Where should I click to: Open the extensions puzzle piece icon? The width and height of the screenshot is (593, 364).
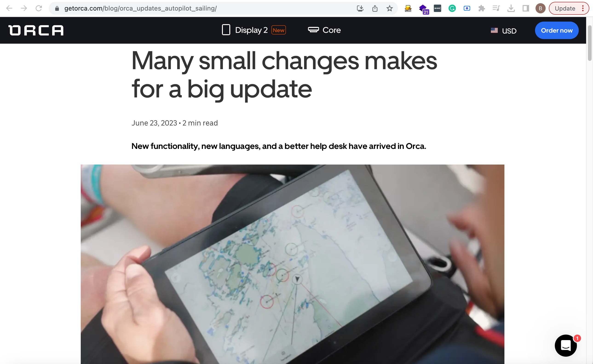click(481, 9)
